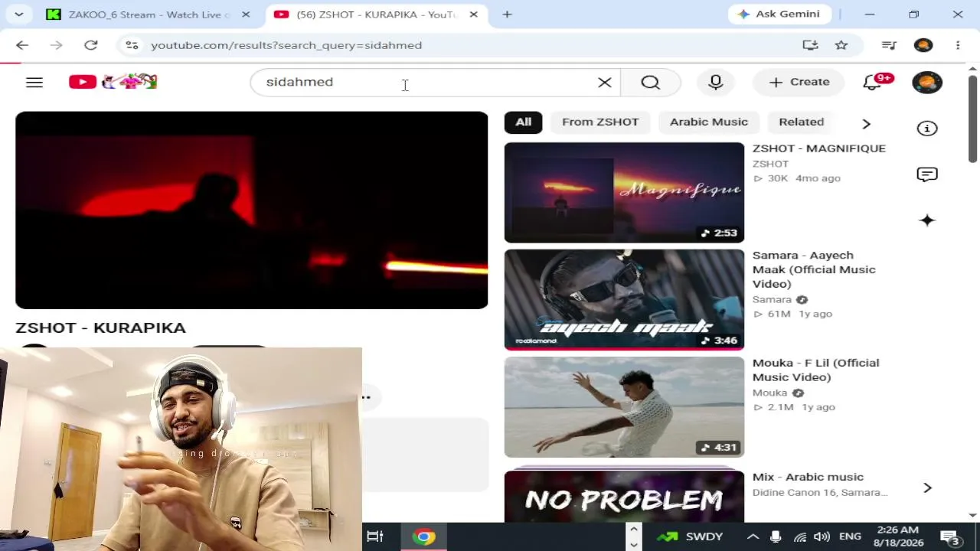The width and height of the screenshot is (980, 551).
Task: Click the sparkle Ask icon on the right
Action: click(927, 220)
